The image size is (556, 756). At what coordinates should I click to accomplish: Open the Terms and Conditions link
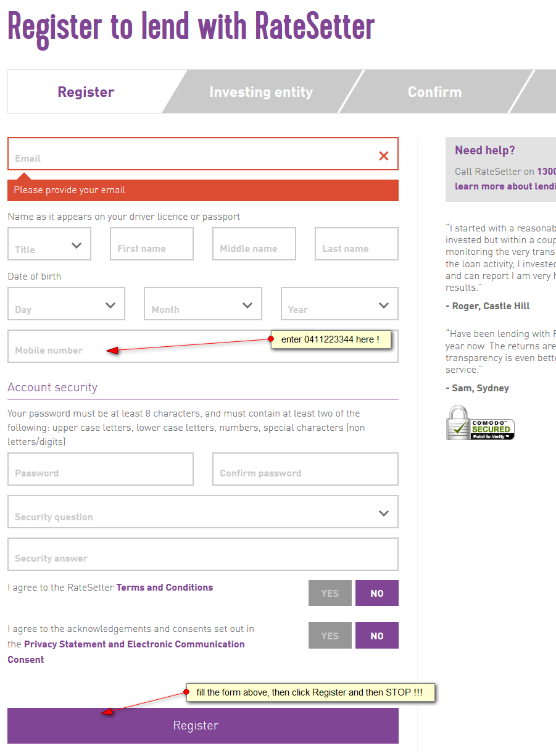click(x=165, y=588)
